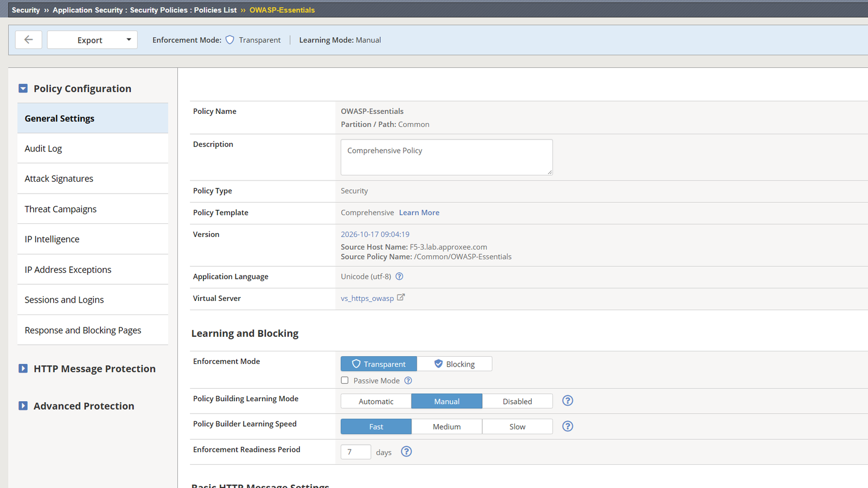Select General Settings menu item
The height and width of the screenshot is (488, 868).
point(93,118)
